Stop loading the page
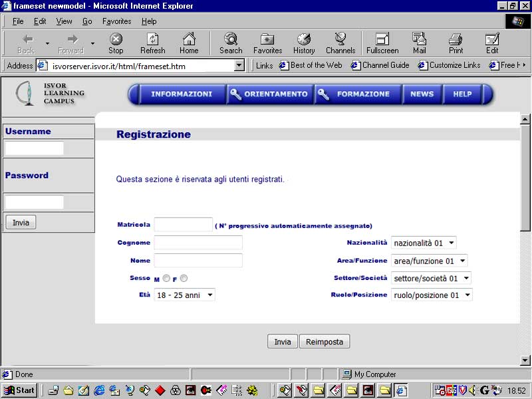 [116, 43]
